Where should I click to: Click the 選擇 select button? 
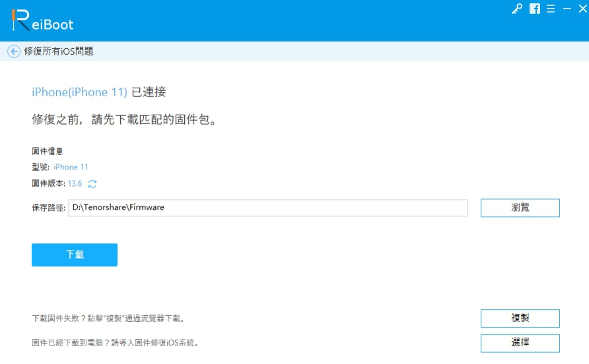tap(520, 343)
